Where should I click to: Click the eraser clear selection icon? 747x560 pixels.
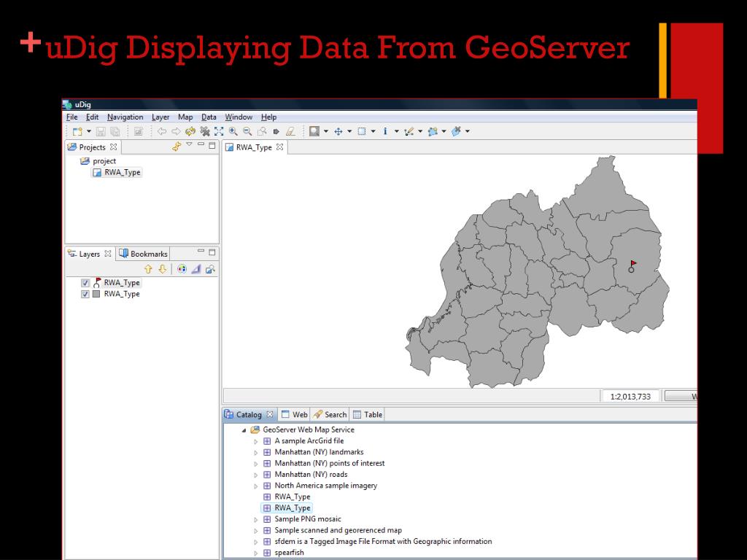coord(290,131)
